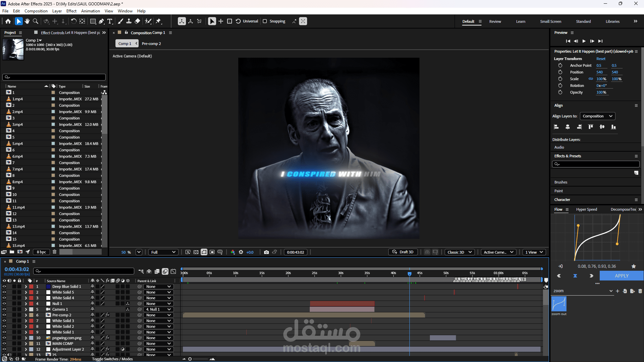Screen dimensions: 644x362
Task: Select the Zoom magnifier tool
Action: 35,21
